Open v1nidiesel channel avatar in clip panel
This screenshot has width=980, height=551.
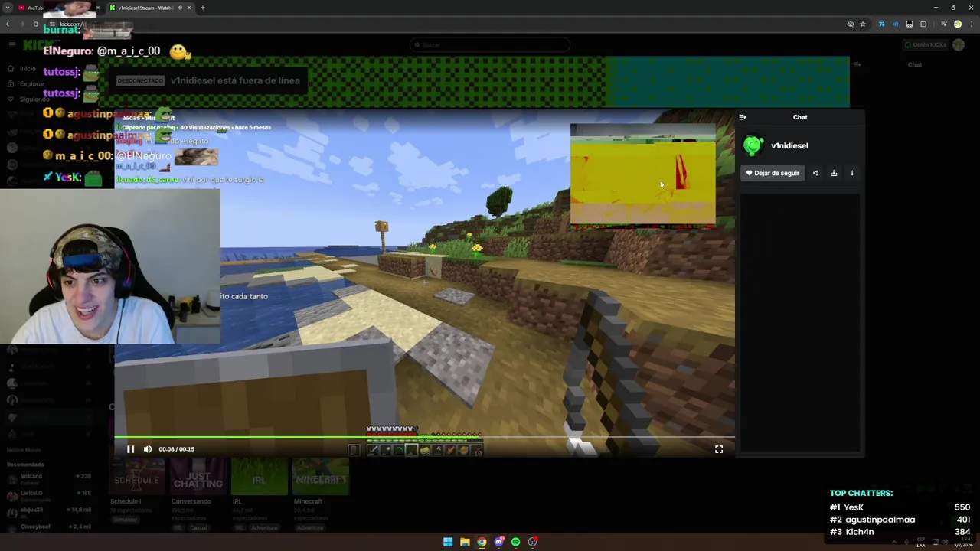click(753, 145)
